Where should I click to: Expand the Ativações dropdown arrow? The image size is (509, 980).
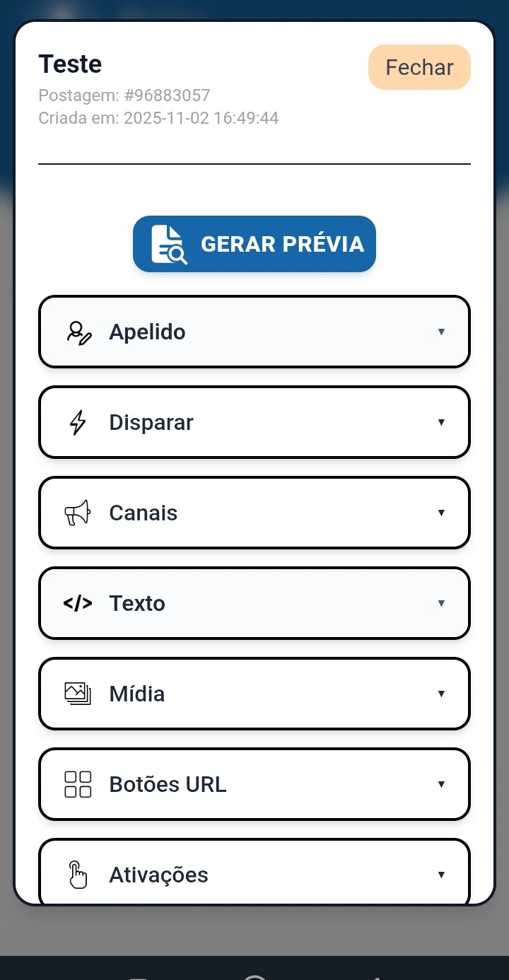(441, 875)
